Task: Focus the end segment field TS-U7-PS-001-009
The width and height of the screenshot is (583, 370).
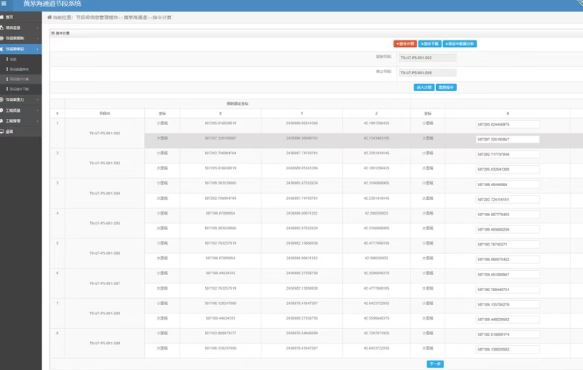Action: coord(428,73)
